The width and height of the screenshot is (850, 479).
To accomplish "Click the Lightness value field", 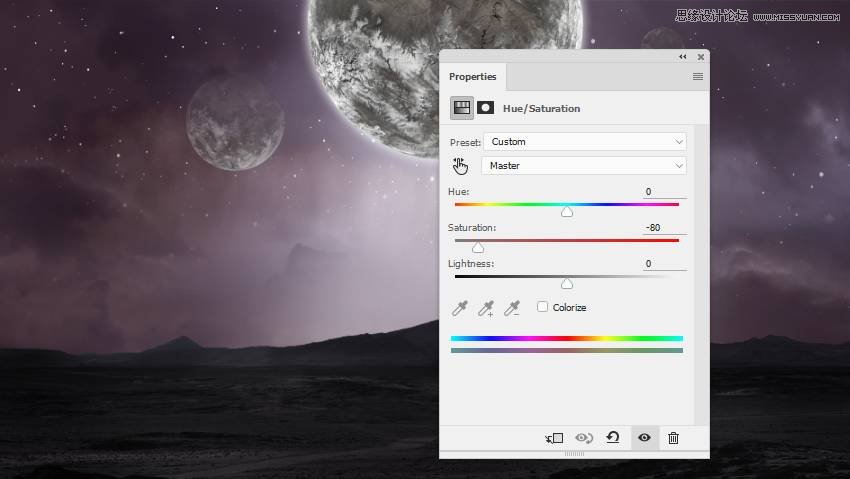I will [x=665, y=264].
